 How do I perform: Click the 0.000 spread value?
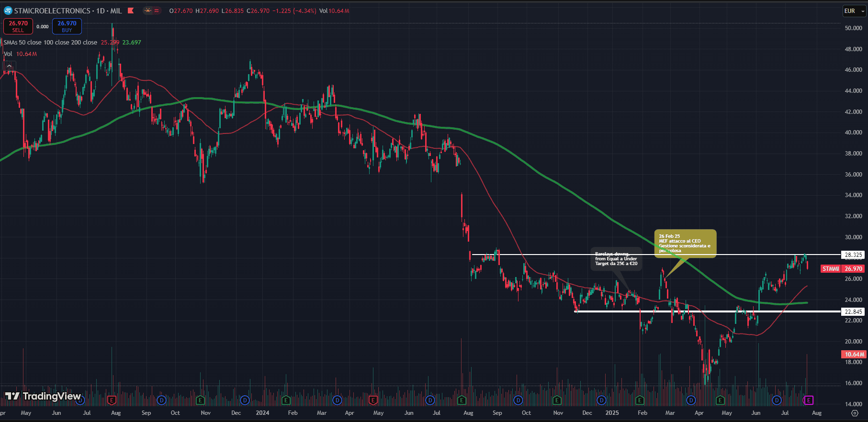[x=43, y=27]
